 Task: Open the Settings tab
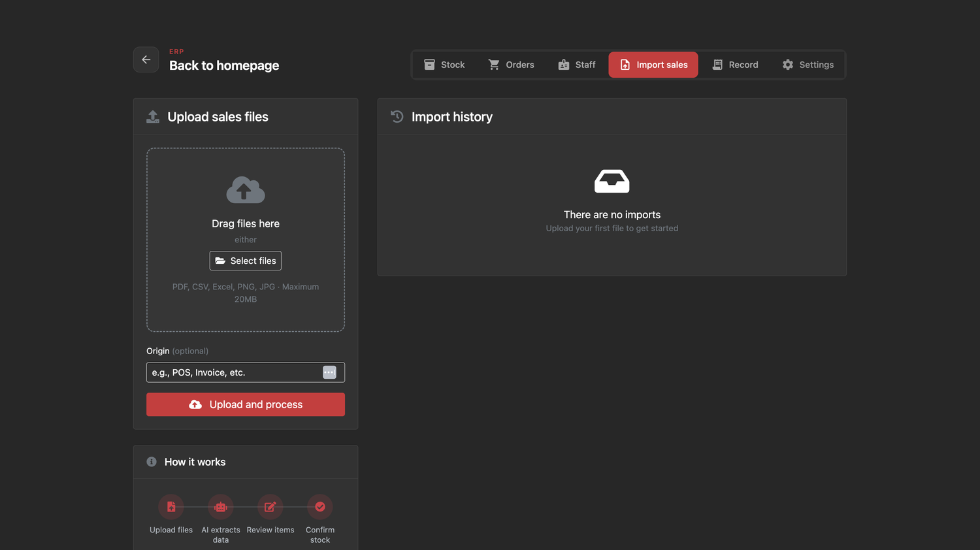click(x=808, y=65)
